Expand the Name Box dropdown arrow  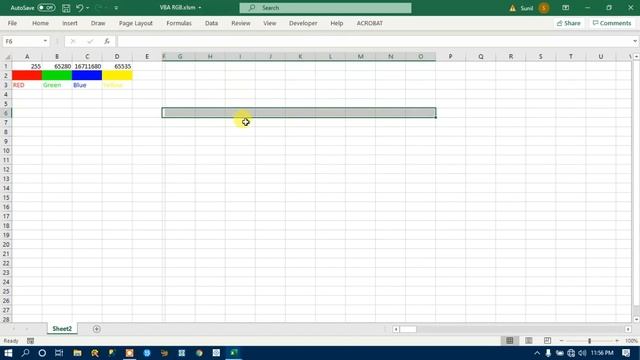coord(45,41)
